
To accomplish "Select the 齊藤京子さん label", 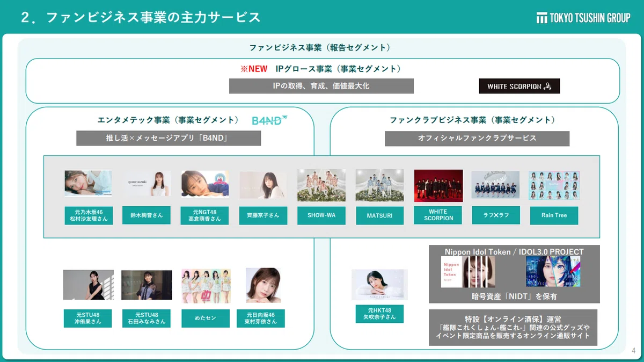I will [x=263, y=215].
